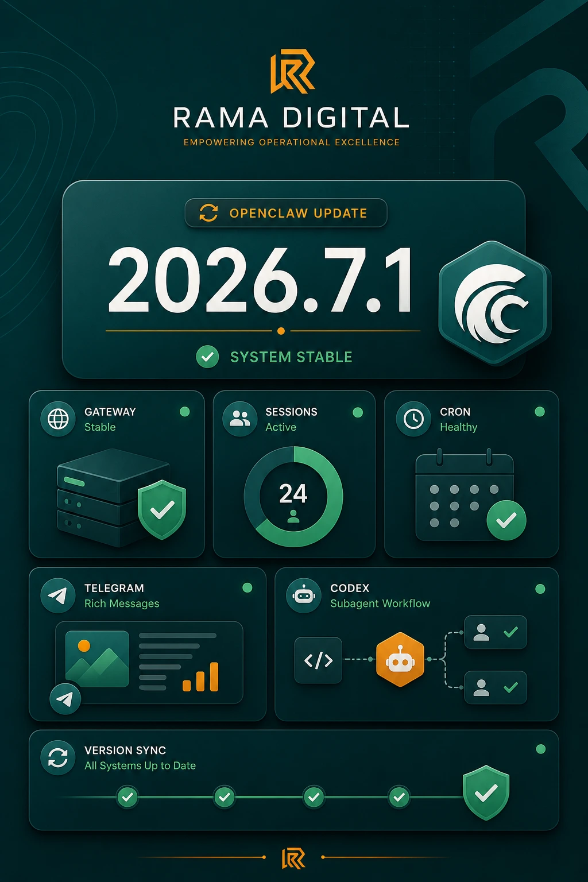The width and height of the screenshot is (588, 882).
Task: Click the RAMA DIGITAL title text
Action: click(x=292, y=118)
